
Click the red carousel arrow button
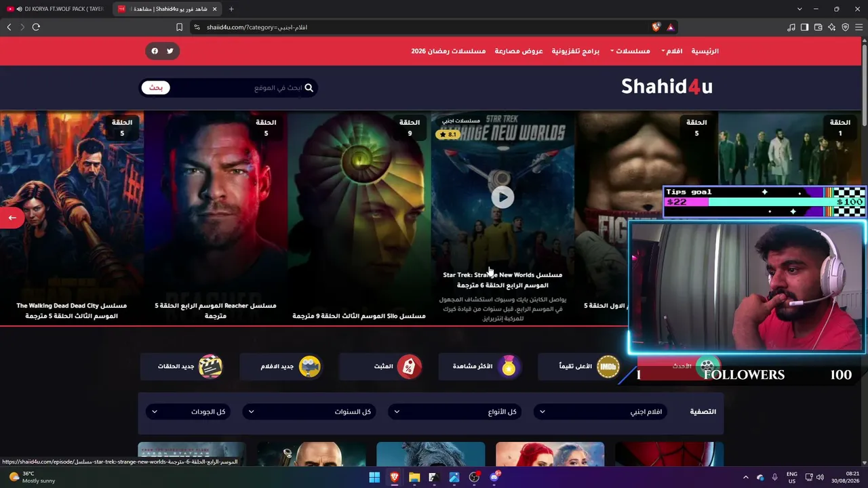click(x=12, y=218)
